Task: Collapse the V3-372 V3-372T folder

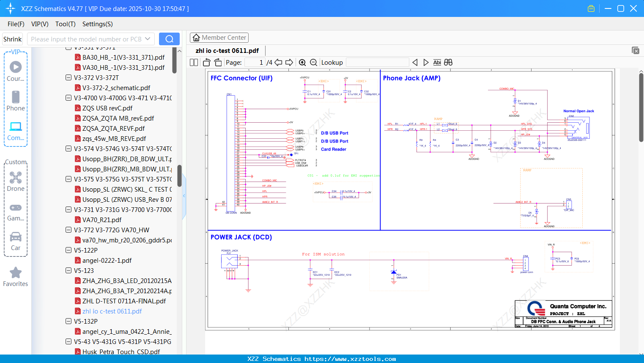Action: point(69,78)
